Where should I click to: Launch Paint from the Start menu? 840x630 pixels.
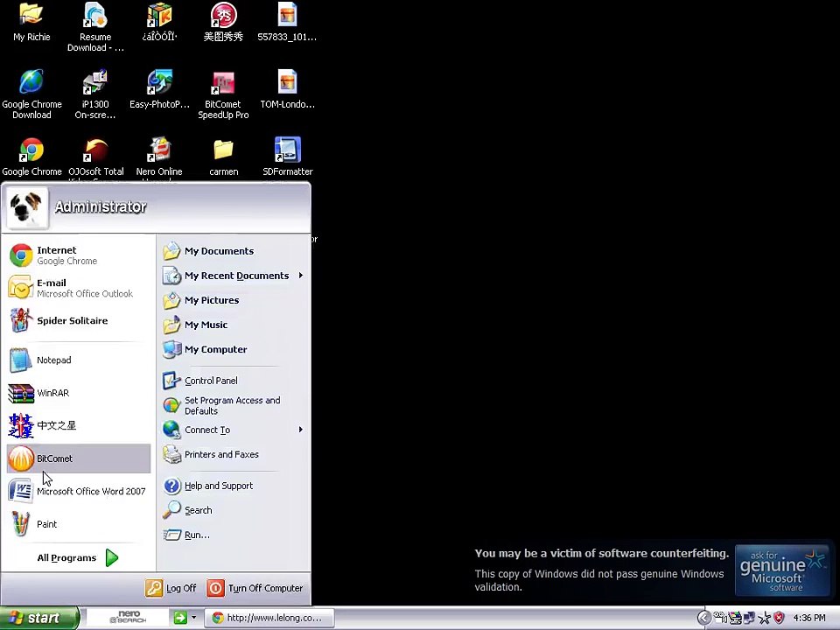[x=79, y=524]
